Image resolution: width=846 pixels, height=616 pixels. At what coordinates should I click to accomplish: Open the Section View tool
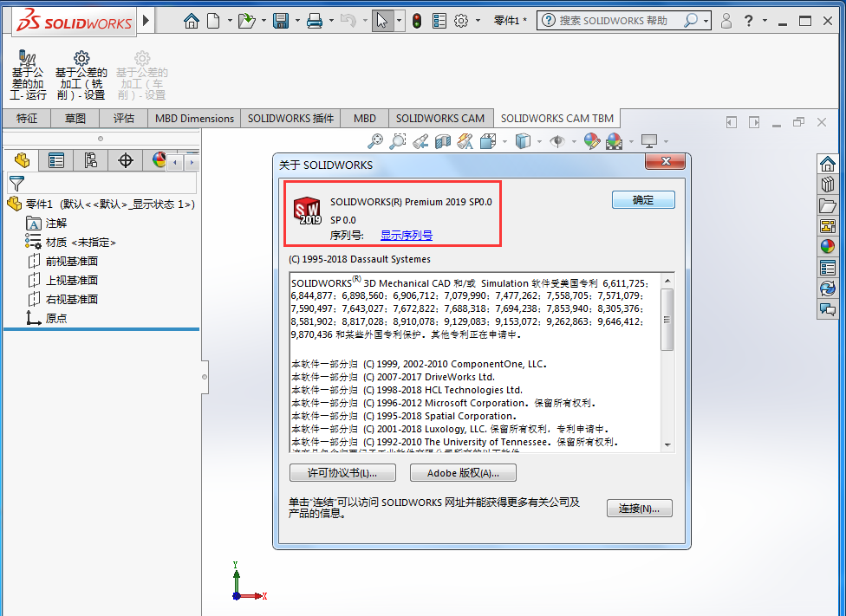442,141
